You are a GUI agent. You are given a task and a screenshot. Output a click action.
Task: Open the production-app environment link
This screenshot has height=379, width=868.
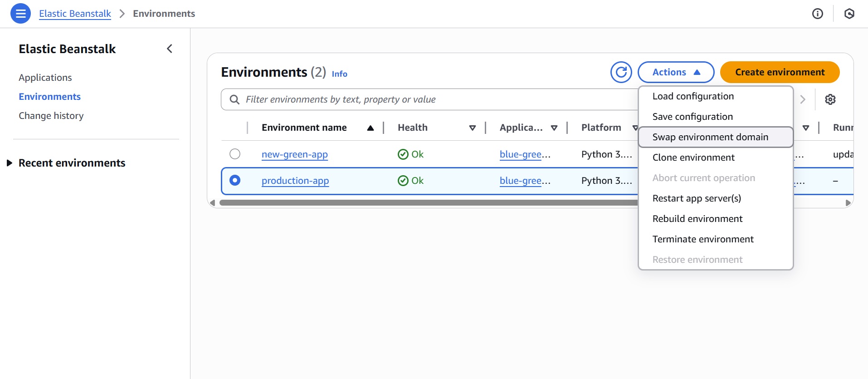295,181
